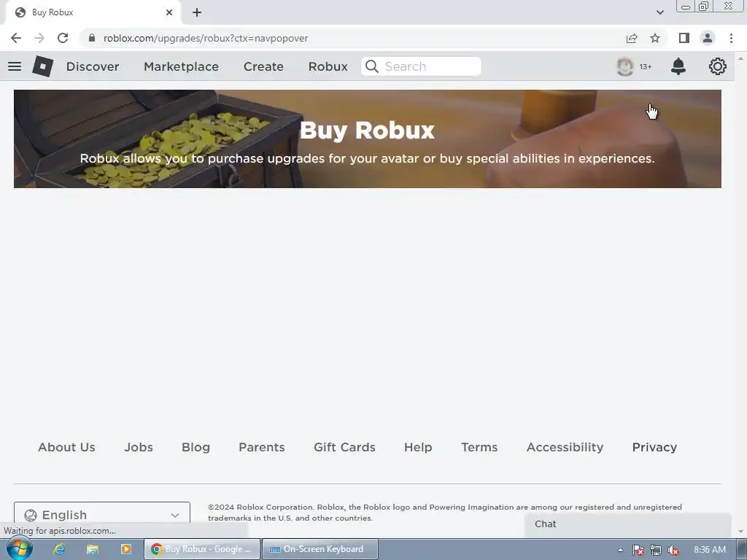Click the muted volume tray icon
The width and height of the screenshot is (747, 560).
[673, 550]
